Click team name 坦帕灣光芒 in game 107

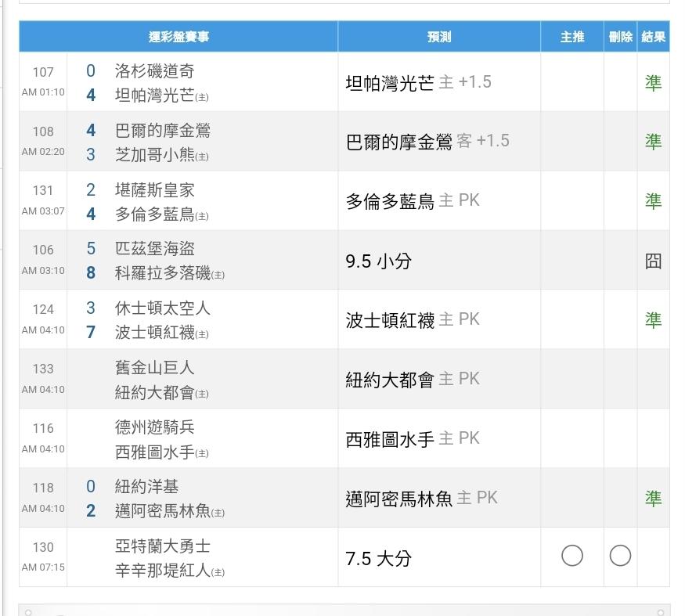click(x=155, y=95)
